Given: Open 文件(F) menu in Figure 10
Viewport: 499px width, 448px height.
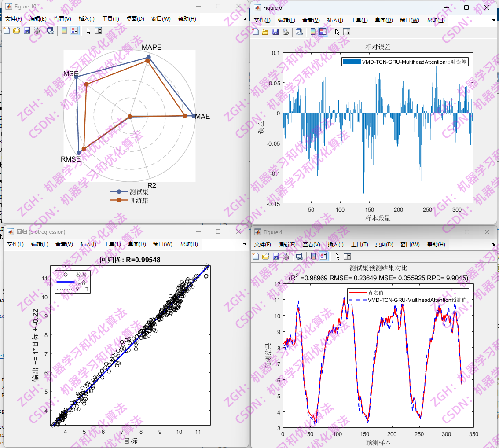Looking at the screenshot, I should click(14, 19).
